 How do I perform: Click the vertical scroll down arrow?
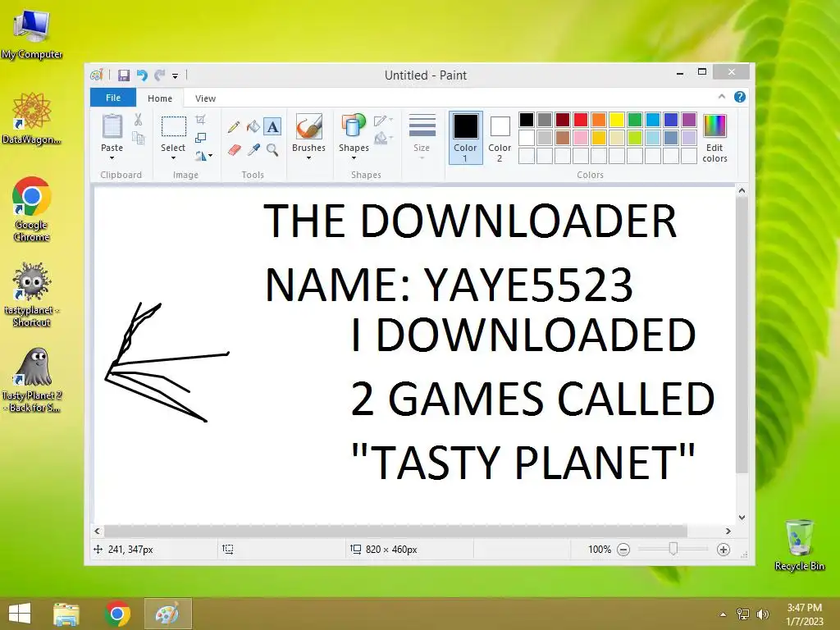coord(742,518)
